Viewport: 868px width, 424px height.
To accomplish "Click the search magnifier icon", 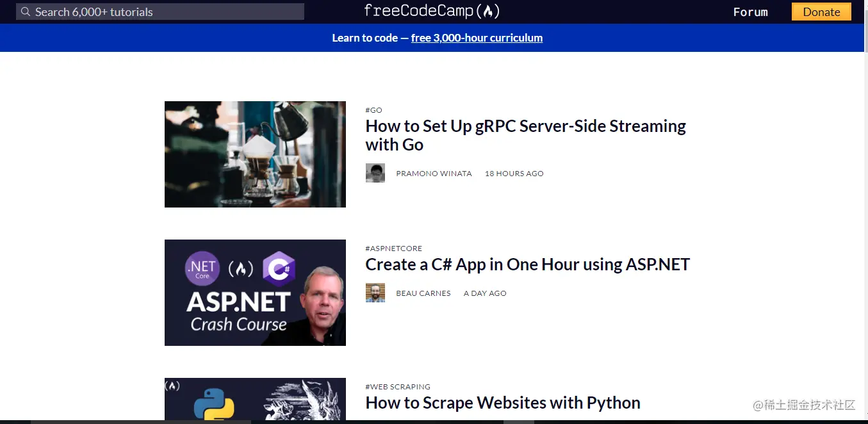I will click(26, 12).
